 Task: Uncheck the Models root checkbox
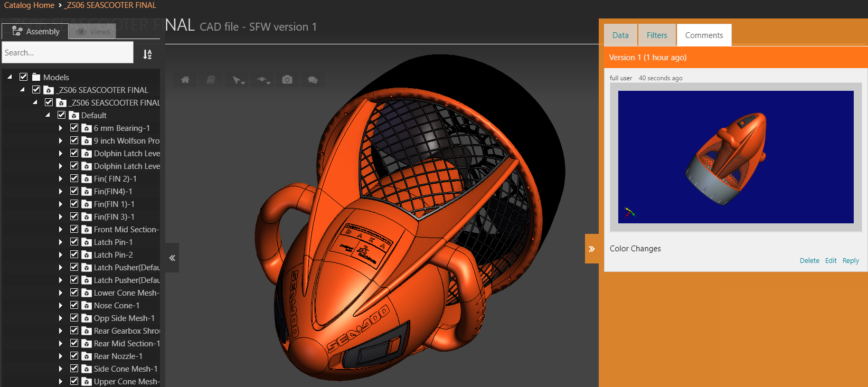24,77
